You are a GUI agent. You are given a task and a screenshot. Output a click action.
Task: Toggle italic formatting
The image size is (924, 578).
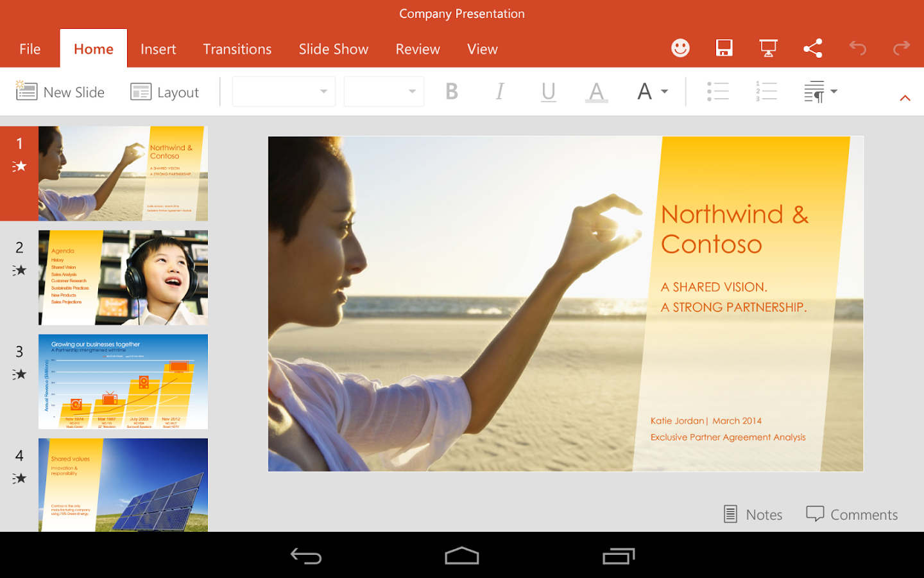pos(500,91)
